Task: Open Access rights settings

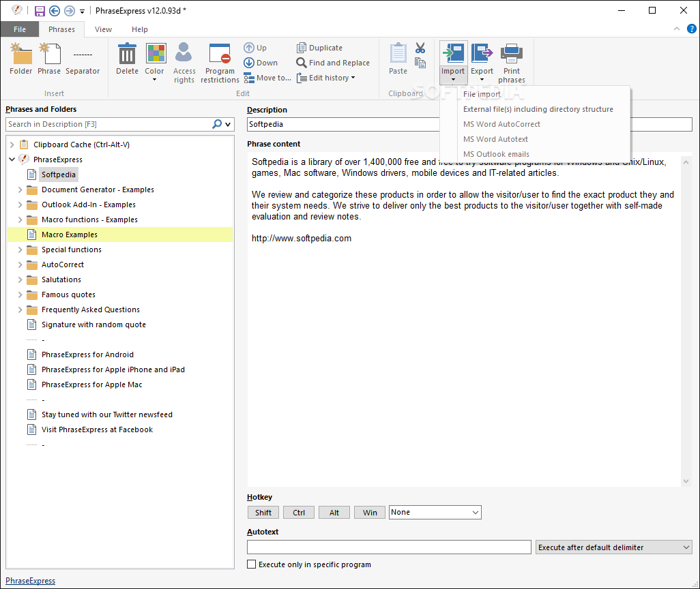Action: coord(184,63)
